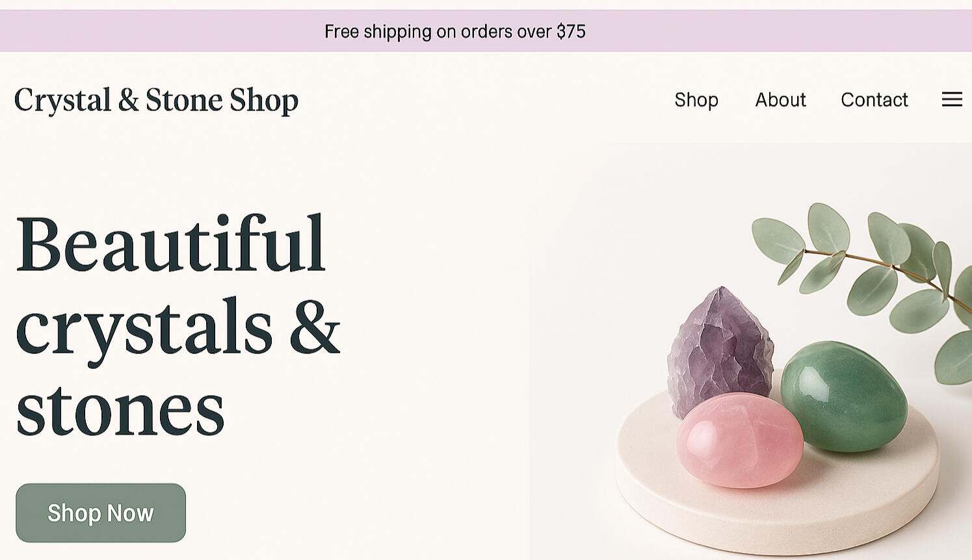The width and height of the screenshot is (972, 560).
Task: Click the word "Beautiful" in the headline
Action: click(x=170, y=244)
